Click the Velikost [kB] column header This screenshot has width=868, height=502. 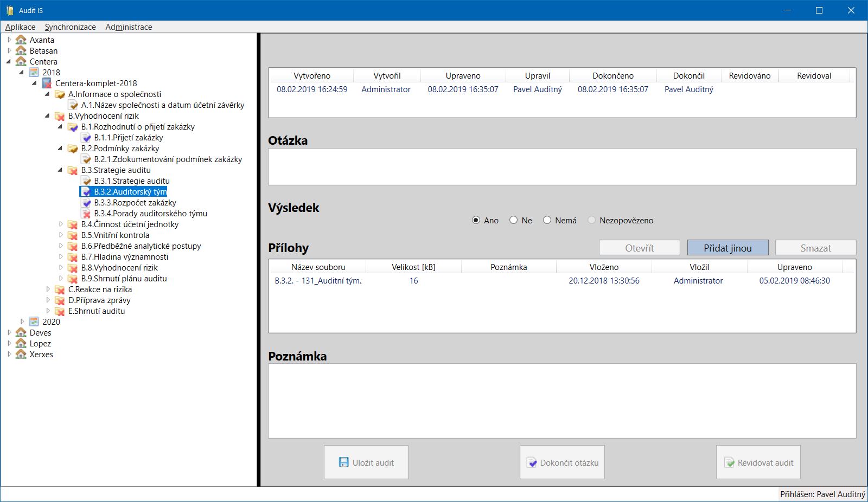tap(413, 267)
